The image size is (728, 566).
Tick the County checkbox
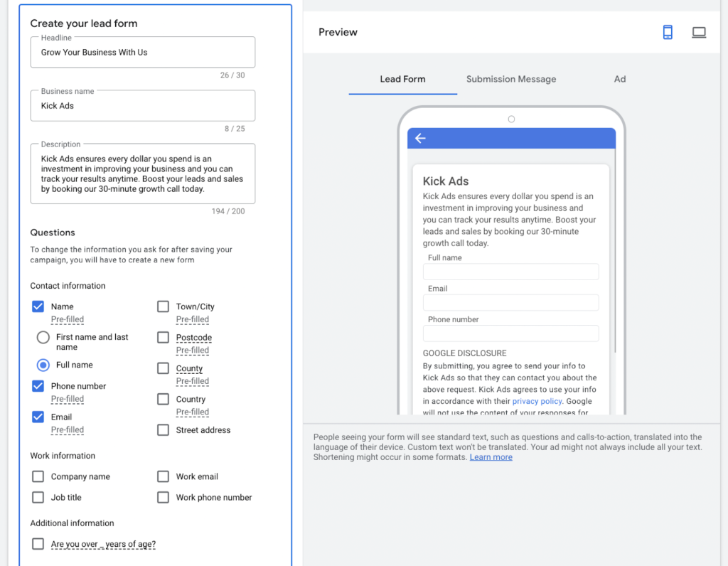tap(163, 368)
